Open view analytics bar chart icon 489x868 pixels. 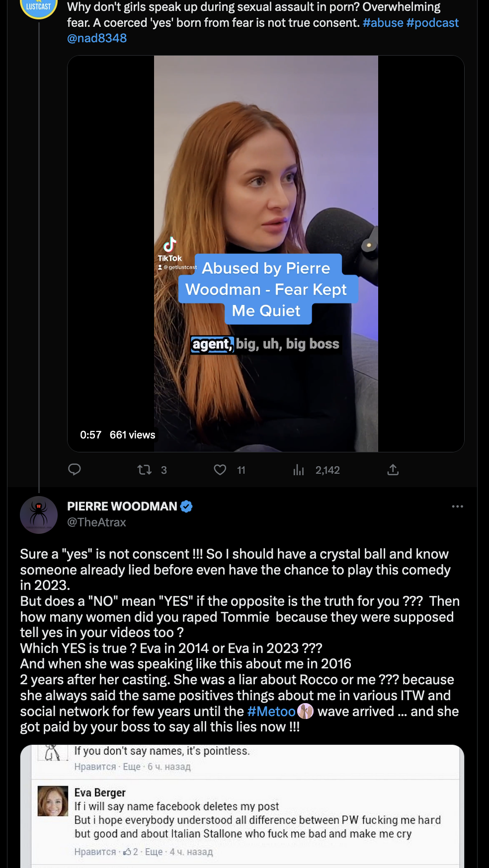click(298, 470)
